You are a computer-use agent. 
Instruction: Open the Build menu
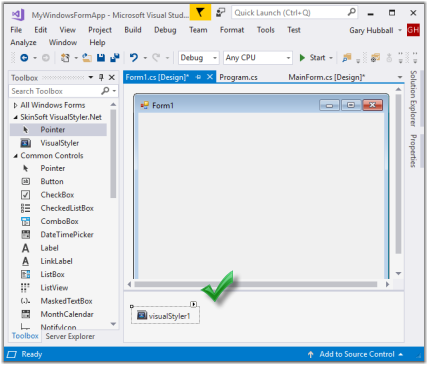coord(133,30)
